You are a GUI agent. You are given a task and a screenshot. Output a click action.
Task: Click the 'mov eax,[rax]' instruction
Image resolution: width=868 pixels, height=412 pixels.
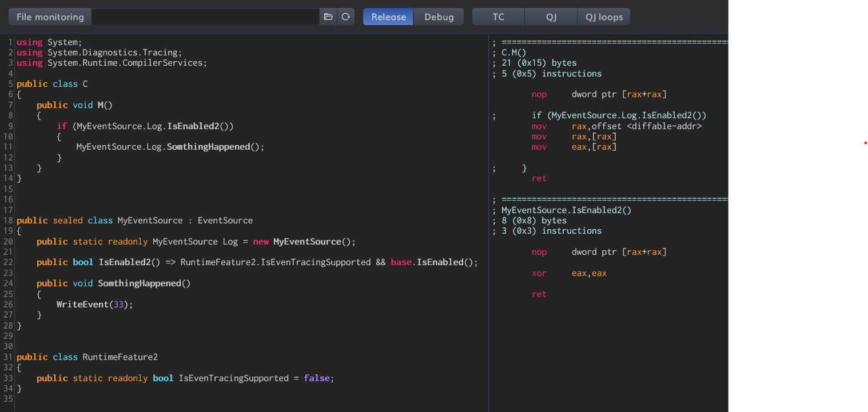click(x=574, y=147)
